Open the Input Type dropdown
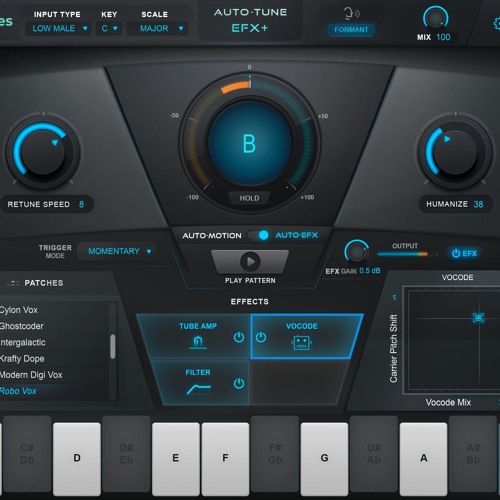 coord(59,28)
